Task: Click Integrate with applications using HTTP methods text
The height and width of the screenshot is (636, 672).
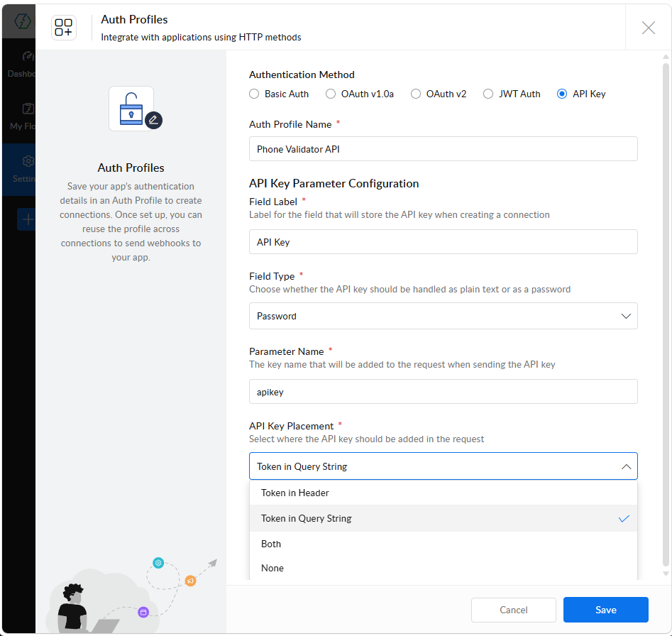Action: pos(201,38)
